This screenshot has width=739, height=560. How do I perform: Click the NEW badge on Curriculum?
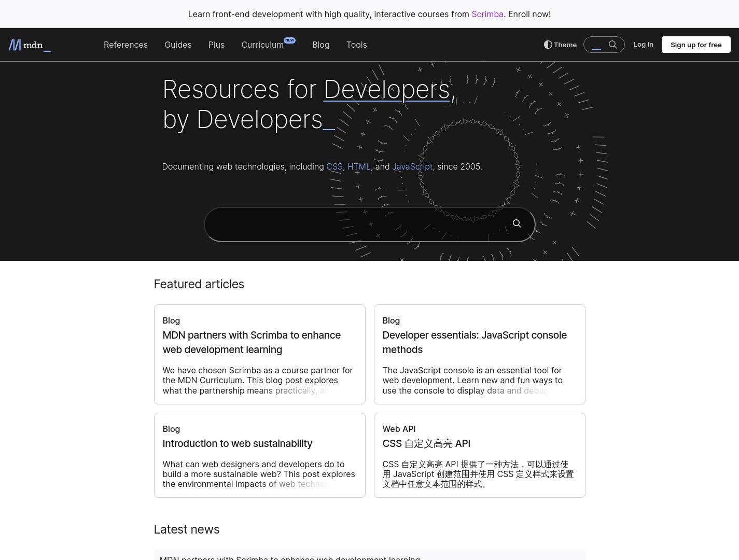[289, 40]
